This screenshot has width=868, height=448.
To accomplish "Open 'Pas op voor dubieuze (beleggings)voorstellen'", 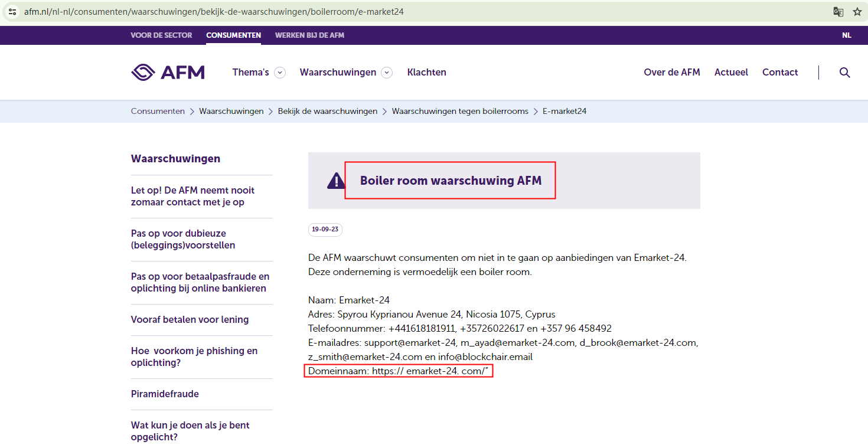I will pos(183,239).
